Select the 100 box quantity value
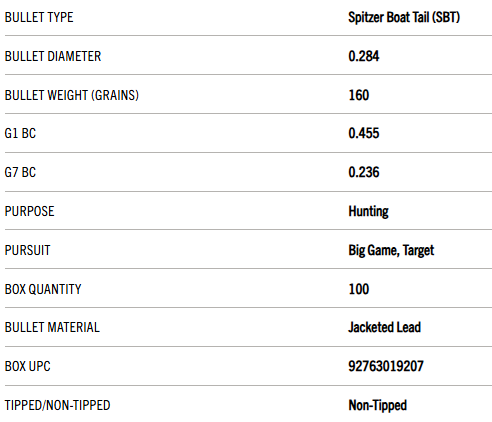Image resolution: width=492 pixels, height=422 pixels. [359, 289]
